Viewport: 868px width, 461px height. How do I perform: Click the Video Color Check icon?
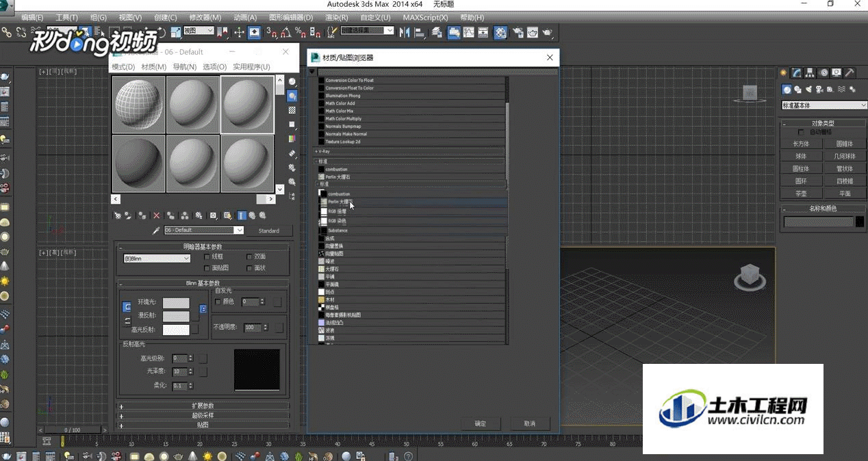tap(292, 139)
